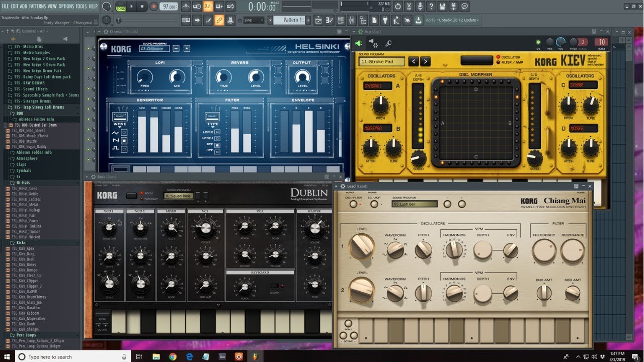Open Windows Start menu

(7, 356)
